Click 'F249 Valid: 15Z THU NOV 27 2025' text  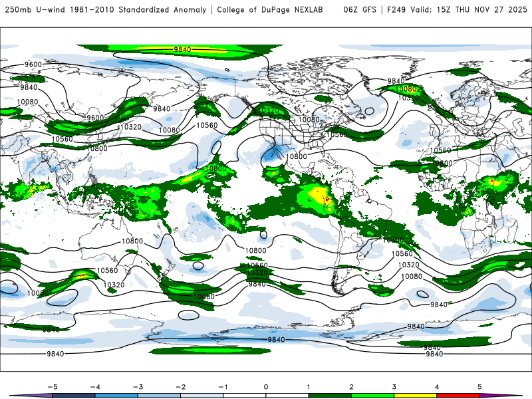[457, 10]
